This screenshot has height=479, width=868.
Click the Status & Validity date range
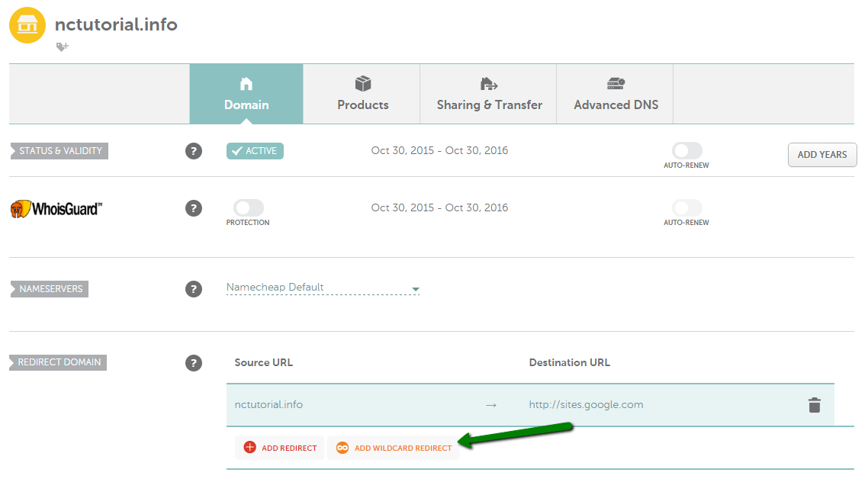coord(439,150)
